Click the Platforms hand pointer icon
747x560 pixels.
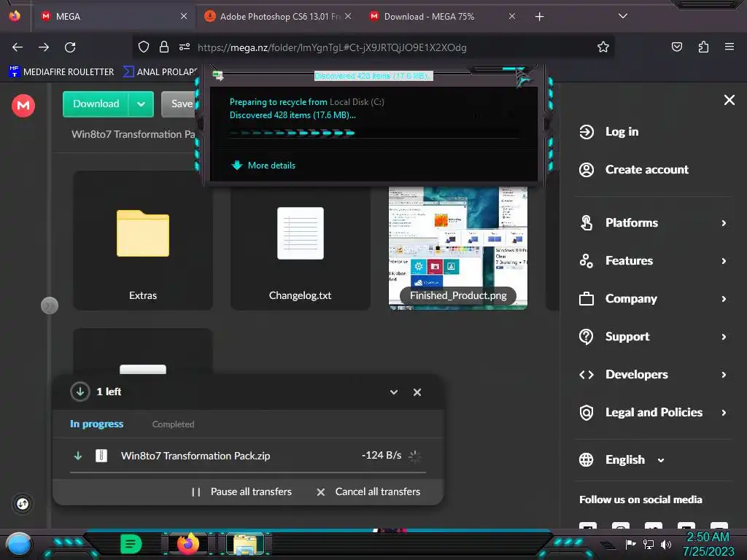587,223
